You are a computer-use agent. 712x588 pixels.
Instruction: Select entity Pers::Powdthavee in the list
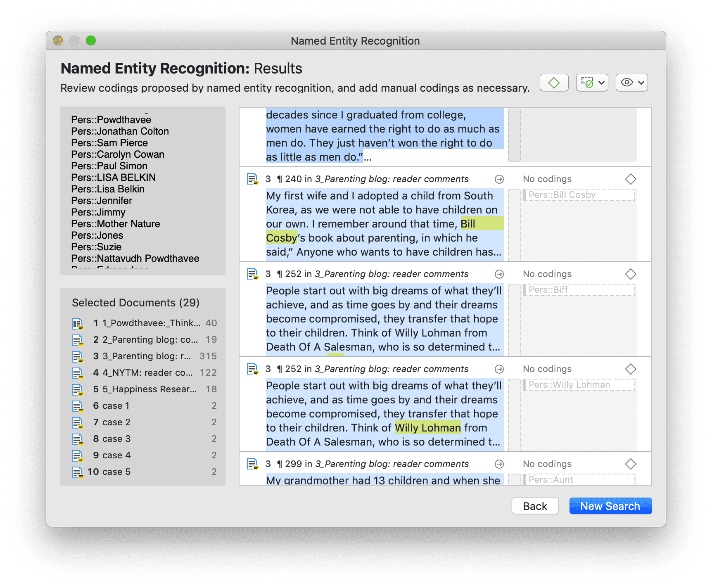click(111, 120)
